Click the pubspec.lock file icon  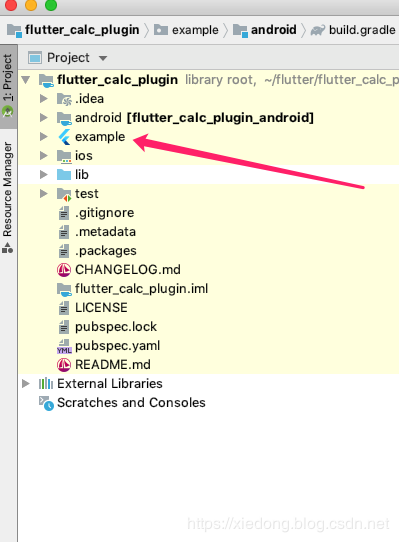[64, 327]
